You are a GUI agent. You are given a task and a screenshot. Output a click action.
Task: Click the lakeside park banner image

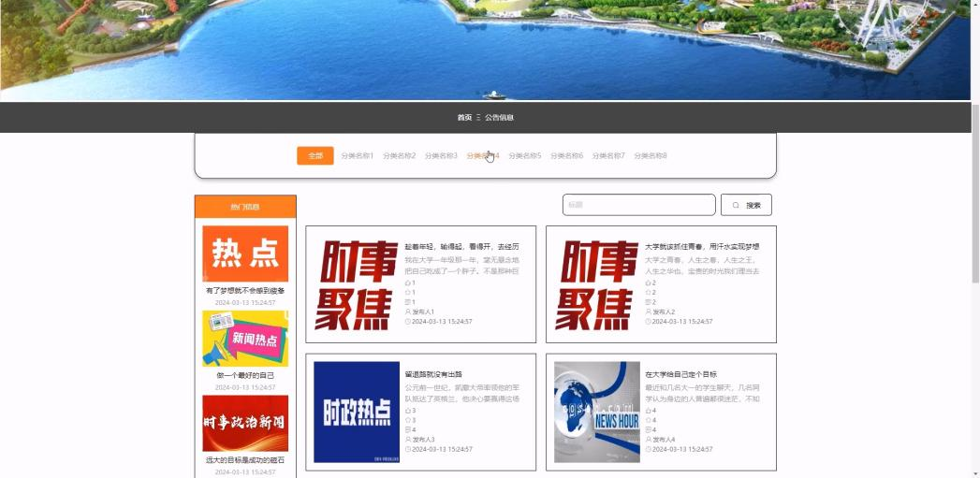click(485, 50)
